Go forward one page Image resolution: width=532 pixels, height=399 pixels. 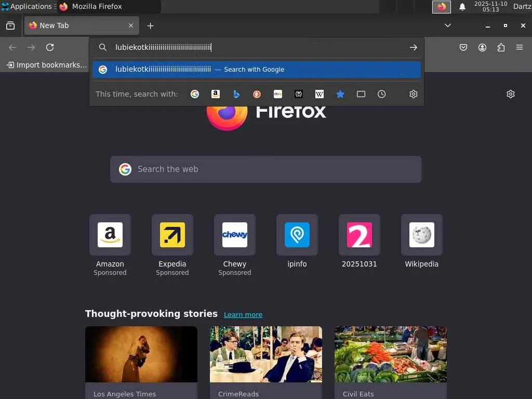point(31,47)
